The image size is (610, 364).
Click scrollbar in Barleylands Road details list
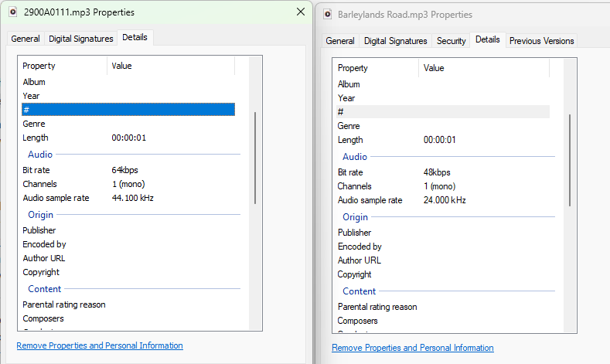[x=570, y=160]
